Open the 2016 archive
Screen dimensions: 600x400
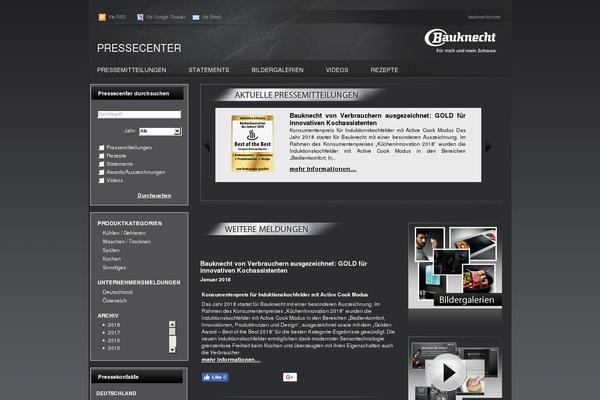pos(114,341)
